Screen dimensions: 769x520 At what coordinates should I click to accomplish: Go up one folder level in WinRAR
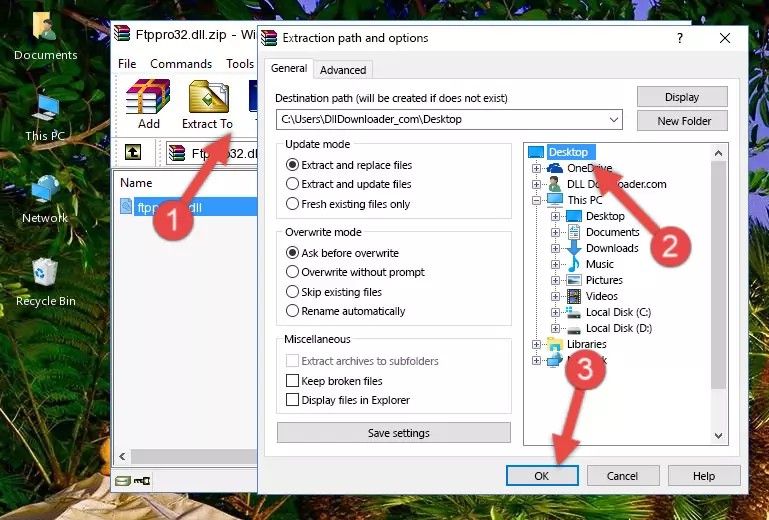tap(133, 152)
